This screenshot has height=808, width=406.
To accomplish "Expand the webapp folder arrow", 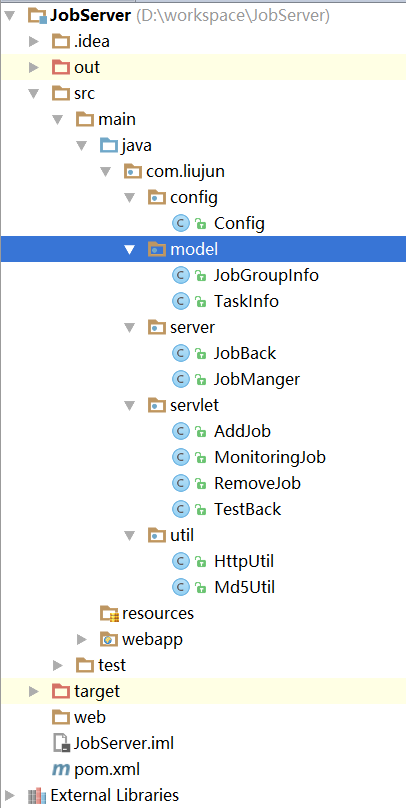I will click(x=81, y=639).
